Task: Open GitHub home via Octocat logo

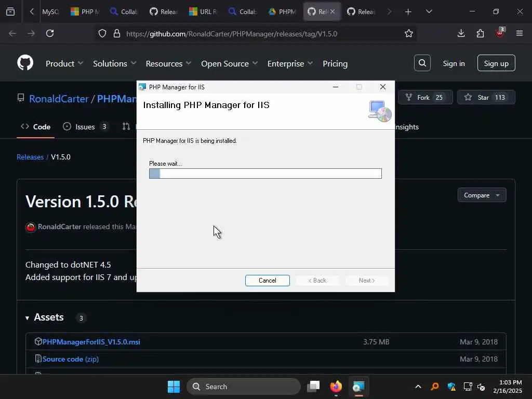Action: click(25, 63)
